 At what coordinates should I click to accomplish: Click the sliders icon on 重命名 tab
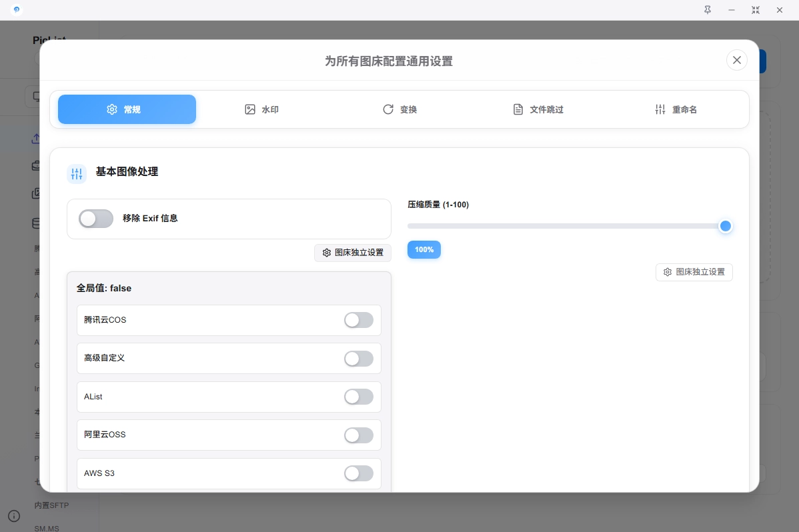click(660, 109)
